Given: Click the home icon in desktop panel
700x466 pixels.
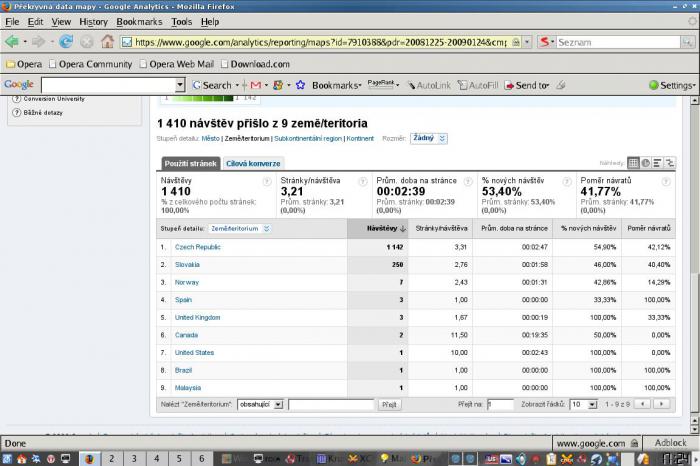Looking at the screenshot, I should [21, 458].
